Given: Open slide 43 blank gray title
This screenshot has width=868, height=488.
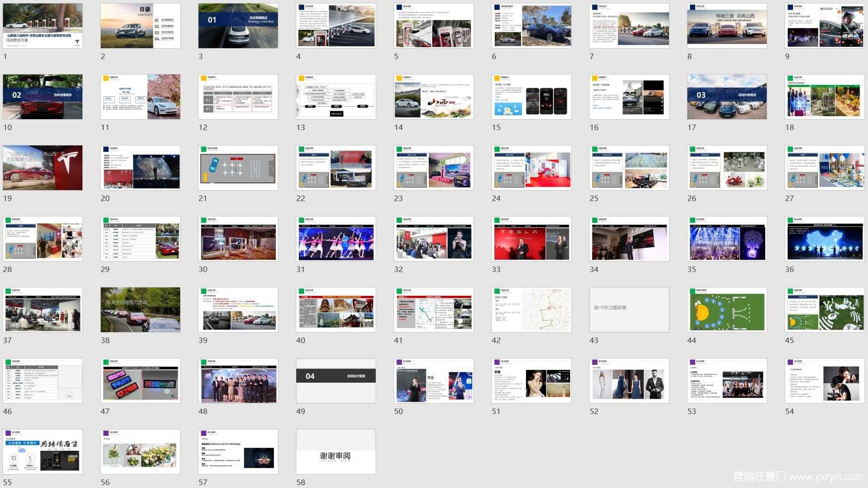Looking at the screenshot, I should click(629, 310).
